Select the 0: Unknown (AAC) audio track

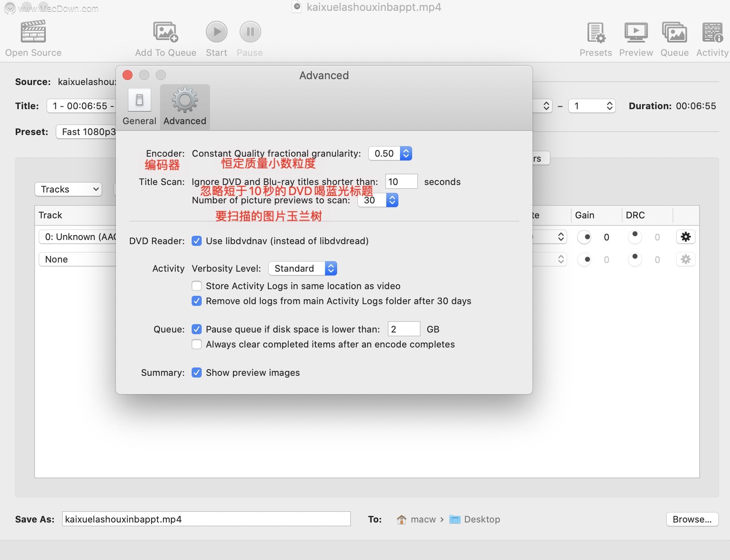(77, 237)
